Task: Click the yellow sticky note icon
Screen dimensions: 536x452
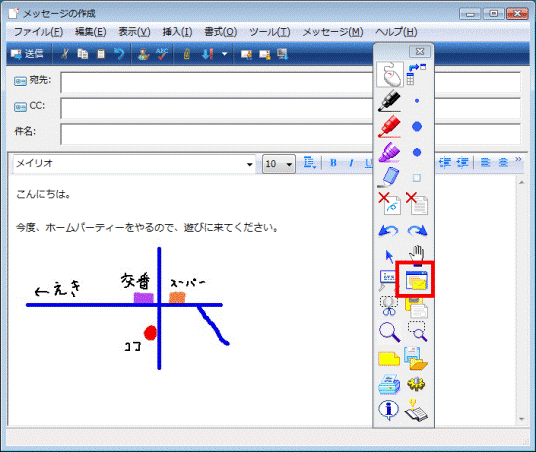Action: [x=389, y=359]
